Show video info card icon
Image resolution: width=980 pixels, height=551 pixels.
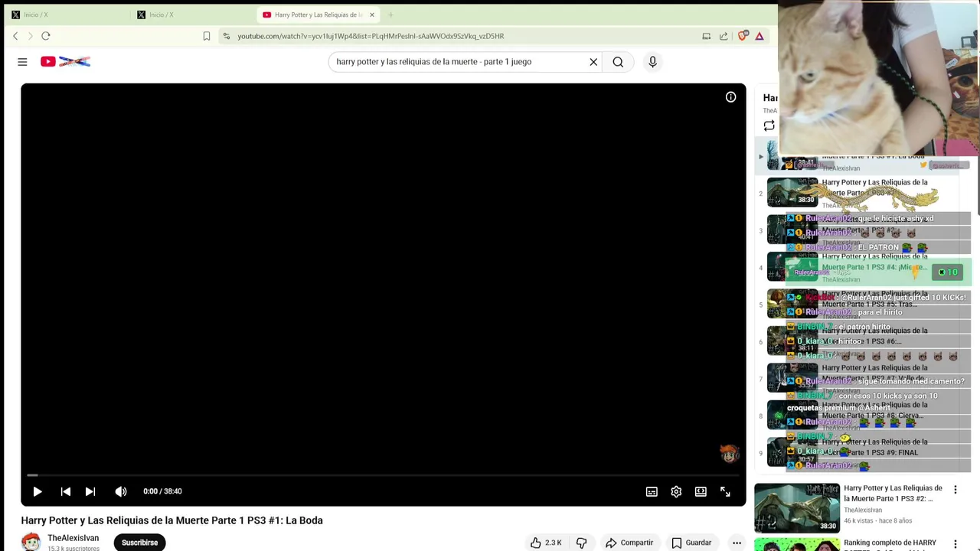(x=730, y=97)
